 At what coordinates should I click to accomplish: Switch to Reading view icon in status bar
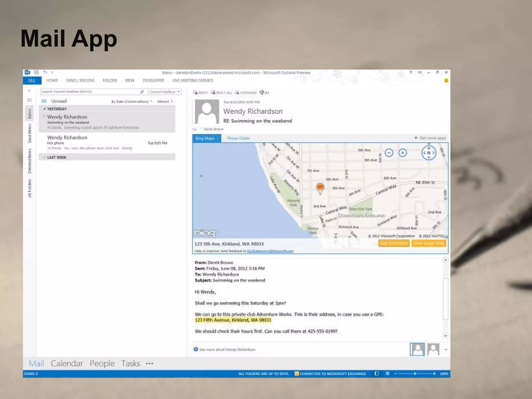(x=387, y=374)
